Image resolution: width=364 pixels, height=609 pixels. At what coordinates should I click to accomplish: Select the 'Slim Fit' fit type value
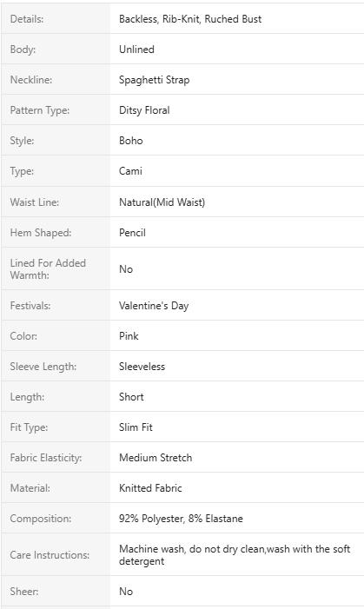point(136,427)
